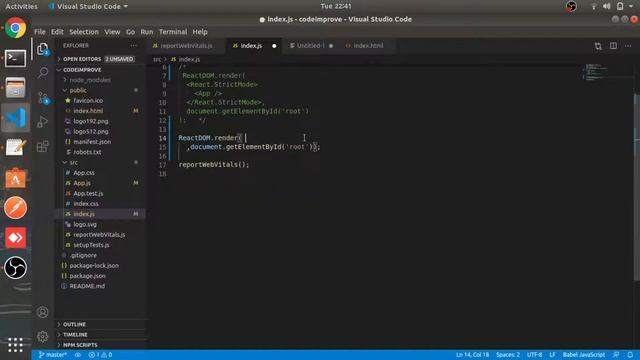Open Source Control view in activity bar

click(x=43, y=98)
